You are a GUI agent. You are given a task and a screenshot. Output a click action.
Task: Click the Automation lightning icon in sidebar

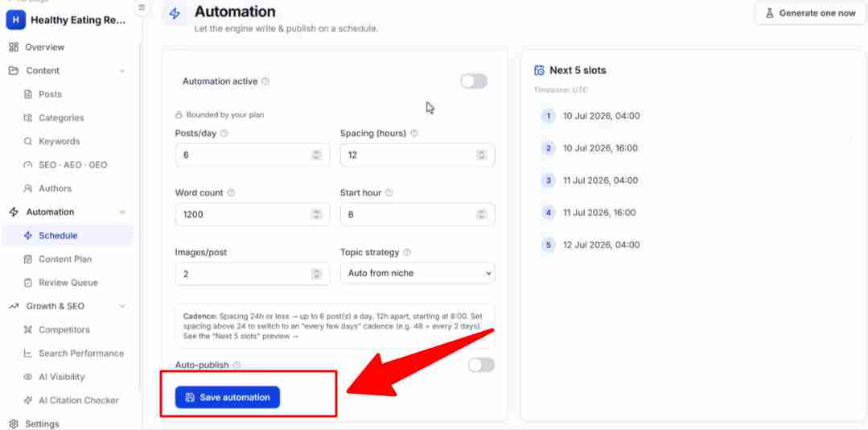point(14,212)
